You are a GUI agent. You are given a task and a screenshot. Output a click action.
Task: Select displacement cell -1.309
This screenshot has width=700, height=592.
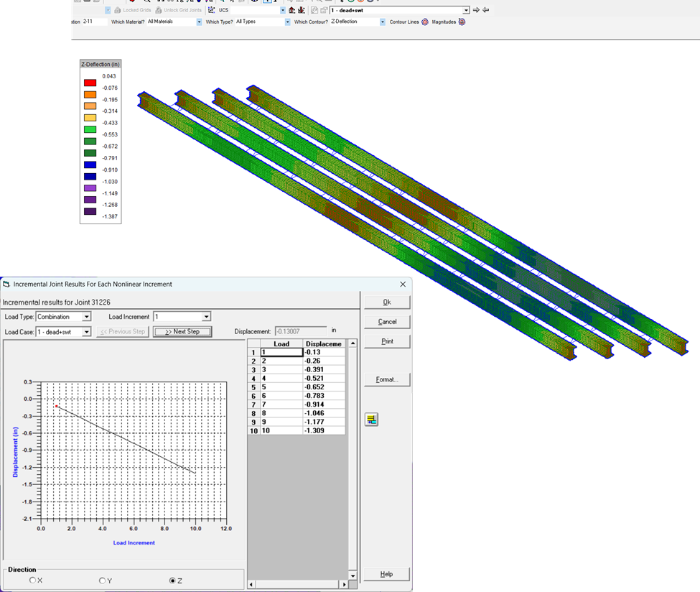pos(324,430)
